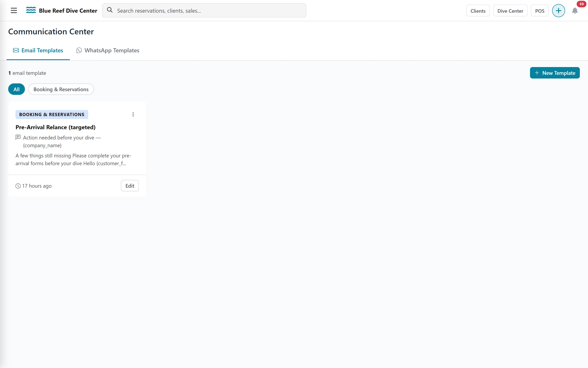Image resolution: width=588 pixels, height=368 pixels.
Task: Open the Clients section
Action: pos(478,11)
